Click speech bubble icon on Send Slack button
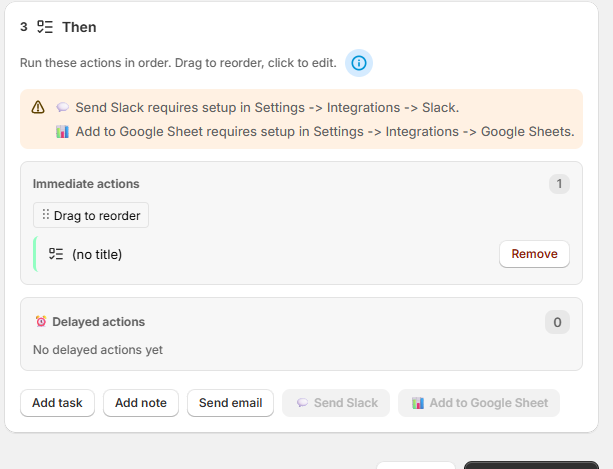This screenshot has width=613, height=469. (x=302, y=403)
